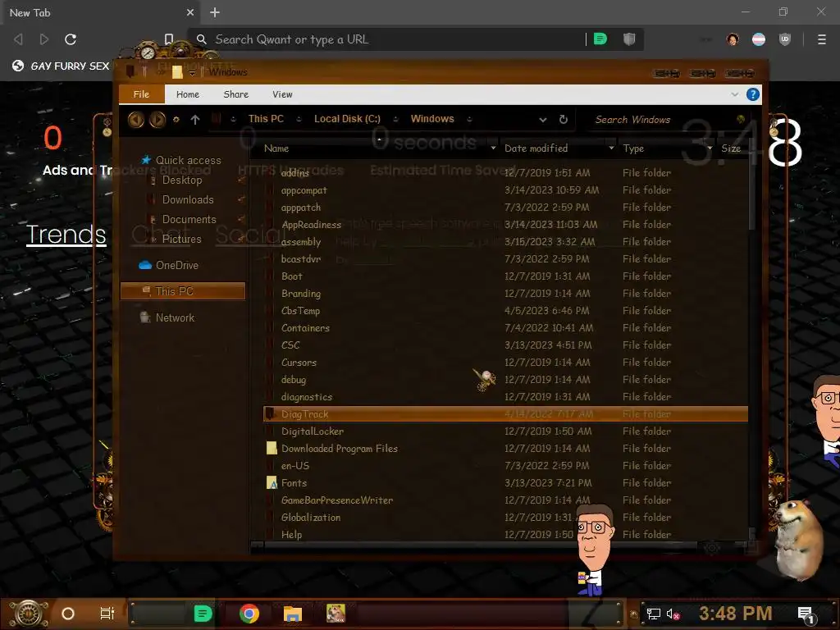The image size is (840, 630).
Task: Click Explorer forward navigation arrow
Action: click(157, 120)
